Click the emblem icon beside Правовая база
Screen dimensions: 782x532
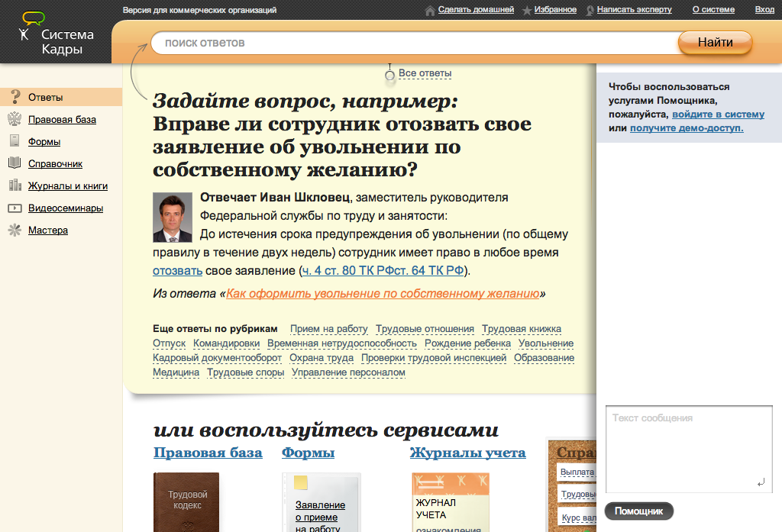[x=15, y=119]
